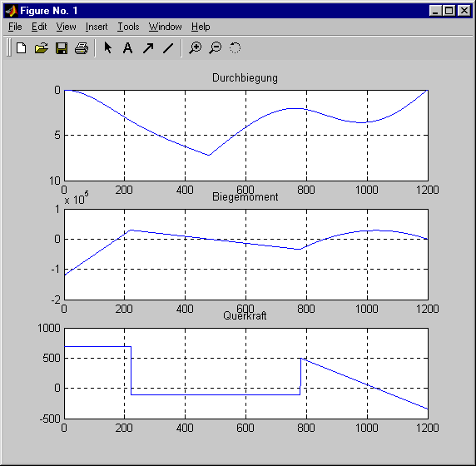Image resolution: width=476 pixels, height=466 pixels.
Task: Toggle the Rotate 3D tool
Action: click(x=235, y=48)
